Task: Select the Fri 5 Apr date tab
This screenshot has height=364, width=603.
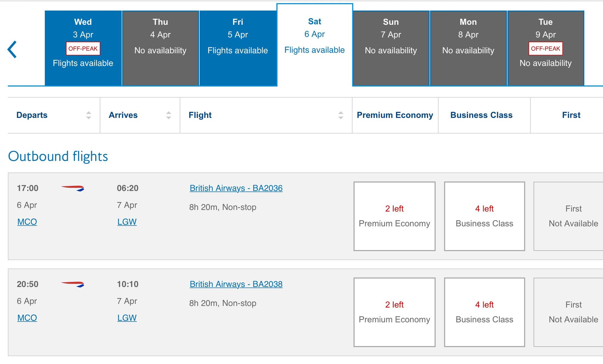Action: pyautogui.click(x=238, y=48)
